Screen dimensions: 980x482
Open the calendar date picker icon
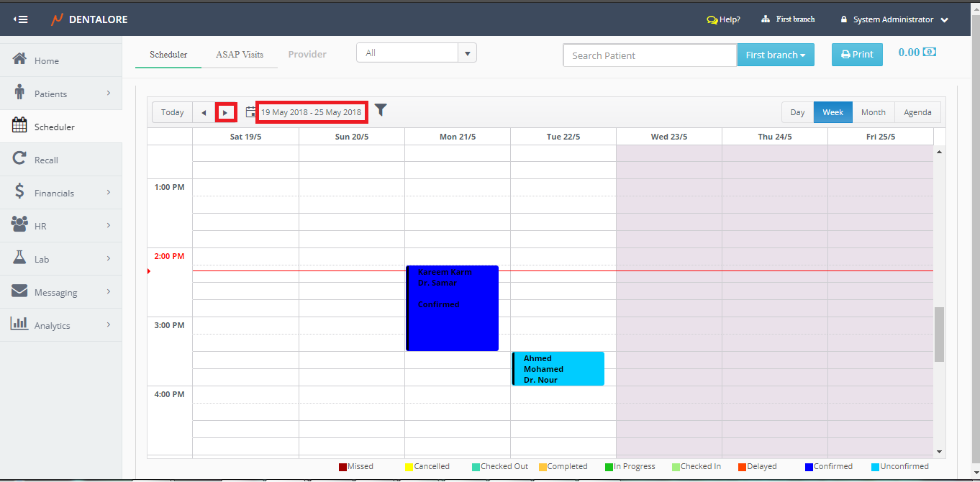tap(250, 112)
